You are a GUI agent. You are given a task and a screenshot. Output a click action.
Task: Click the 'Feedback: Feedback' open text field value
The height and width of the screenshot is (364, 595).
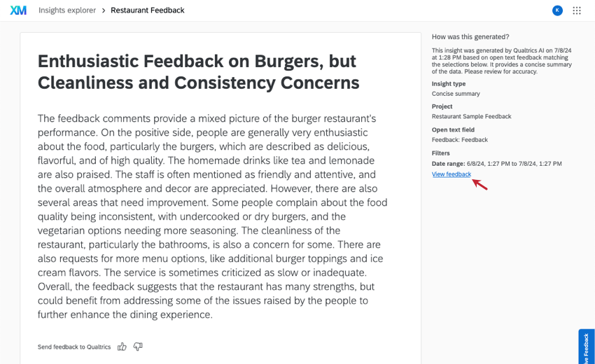click(x=459, y=140)
